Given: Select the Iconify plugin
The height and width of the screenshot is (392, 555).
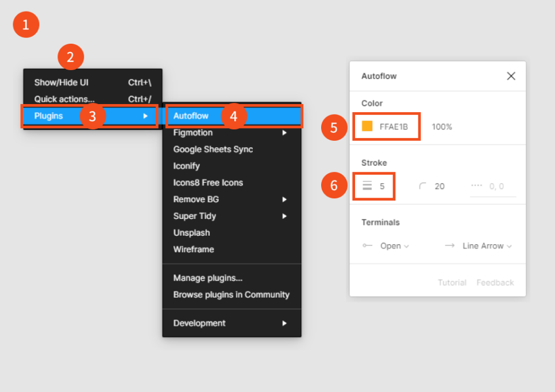Looking at the screenshot, I should tap(232, 166).
